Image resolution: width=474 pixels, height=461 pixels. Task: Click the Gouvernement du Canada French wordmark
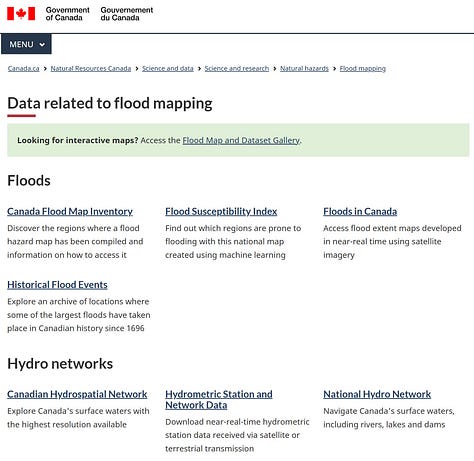(127, 14)
